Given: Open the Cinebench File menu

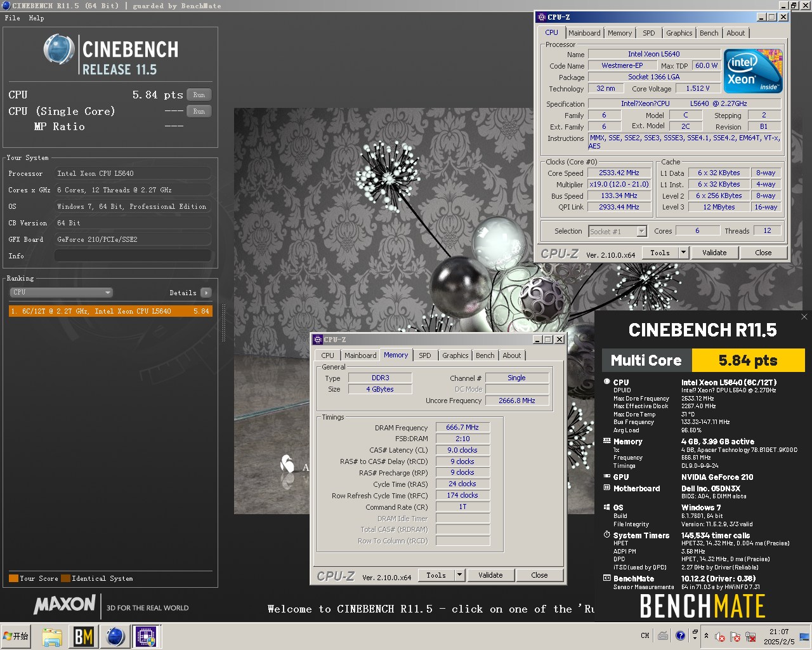Looking at the screenshot, I should click(x=12, y=18).
